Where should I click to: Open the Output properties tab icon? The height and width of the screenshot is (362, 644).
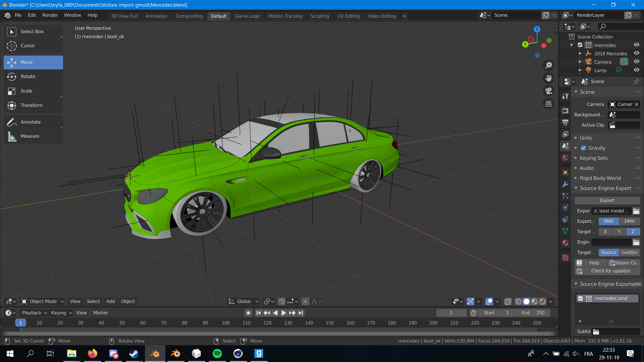pyautogui.click(x=566, y=122)
